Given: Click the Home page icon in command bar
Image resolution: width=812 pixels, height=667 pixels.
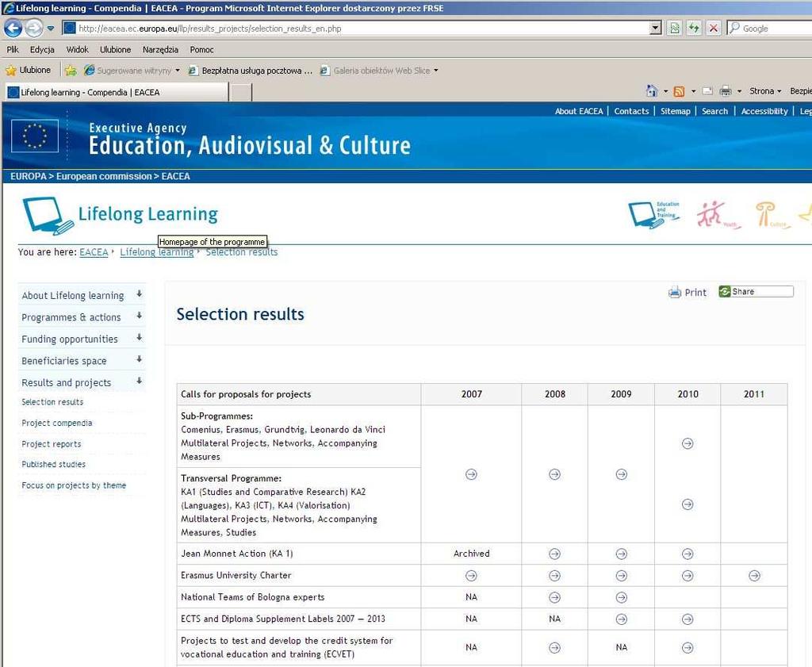Looking at the screenshot, I should click(652, 91).
